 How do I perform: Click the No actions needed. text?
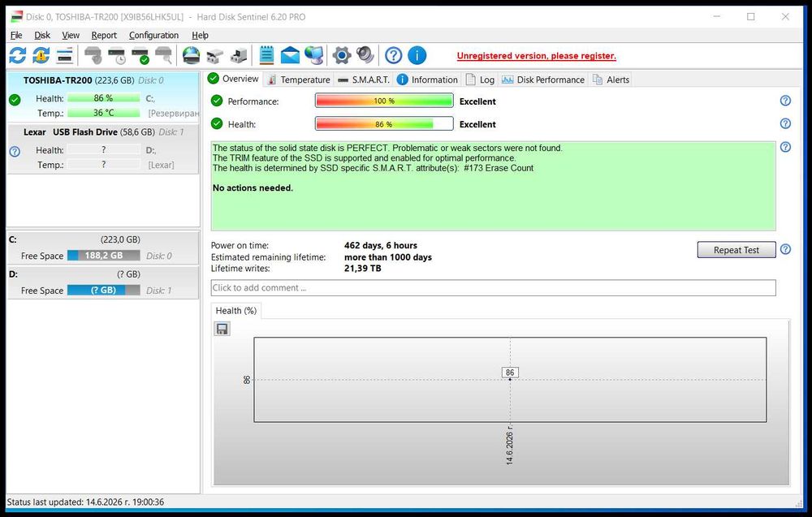coord(253,187)
